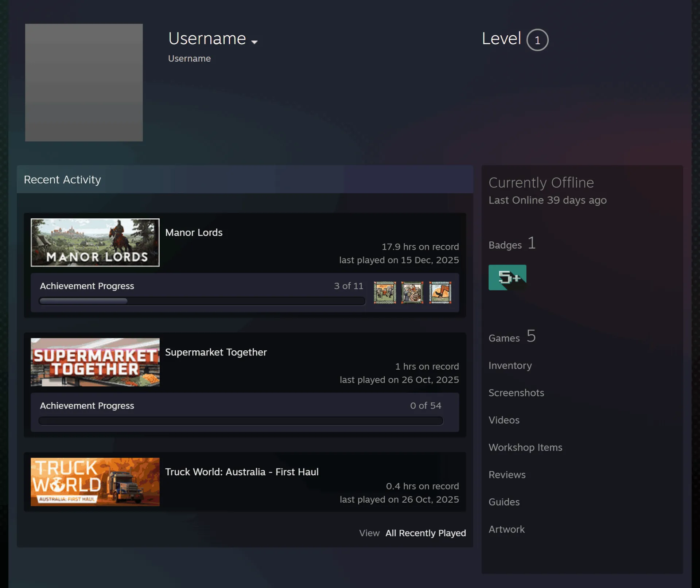
Task: Open Truck World: Australia - First Haul link
Action: click(242, 472)
